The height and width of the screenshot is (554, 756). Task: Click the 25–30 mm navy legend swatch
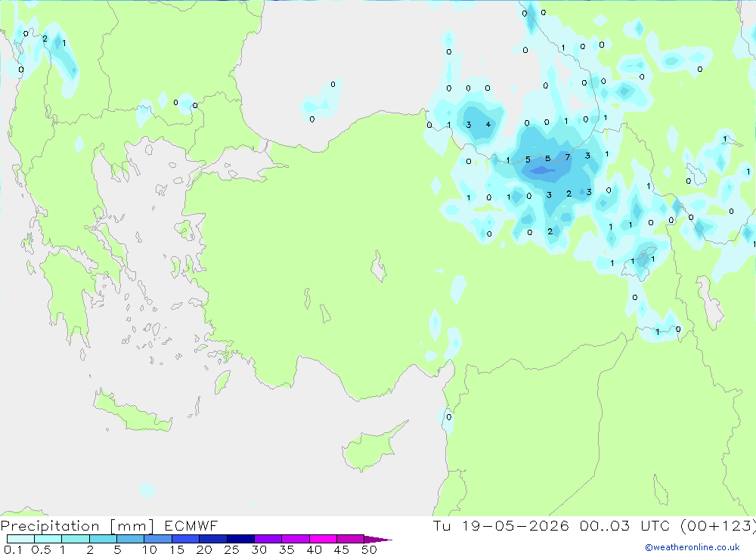pyautogui.click(x=240, y=539)
